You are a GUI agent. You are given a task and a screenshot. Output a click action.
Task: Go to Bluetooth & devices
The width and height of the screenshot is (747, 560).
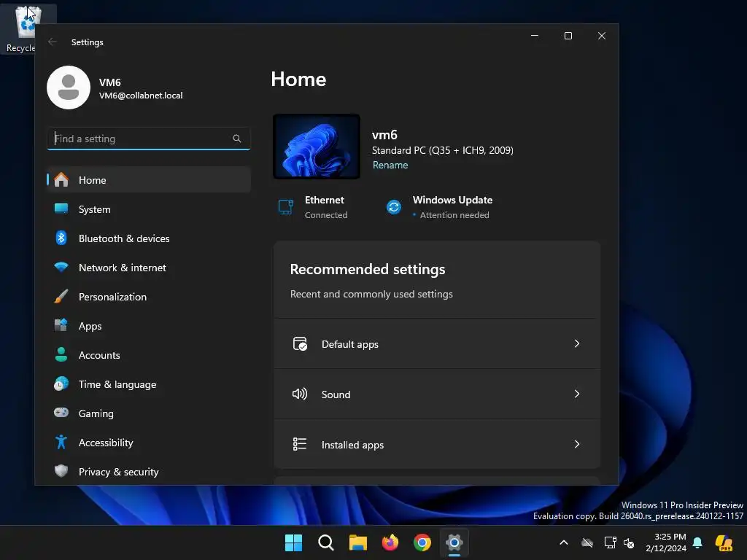coord(149,238)
